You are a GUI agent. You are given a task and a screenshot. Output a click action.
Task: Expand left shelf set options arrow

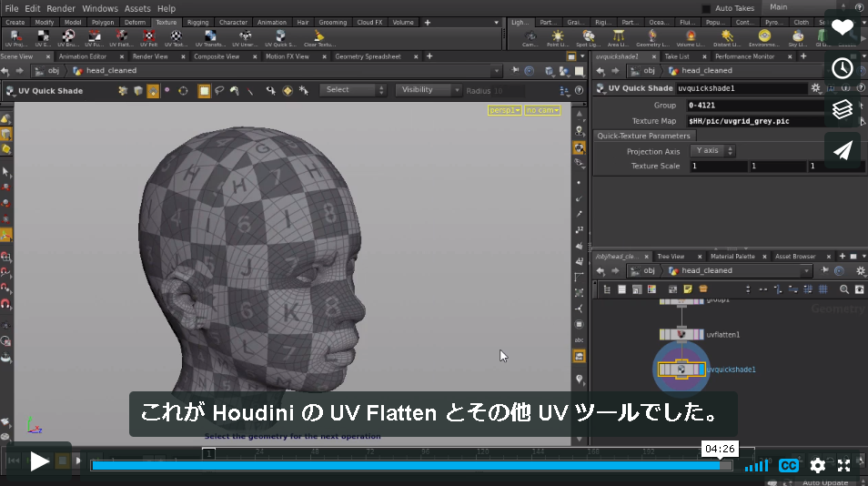tap(496, 23)
